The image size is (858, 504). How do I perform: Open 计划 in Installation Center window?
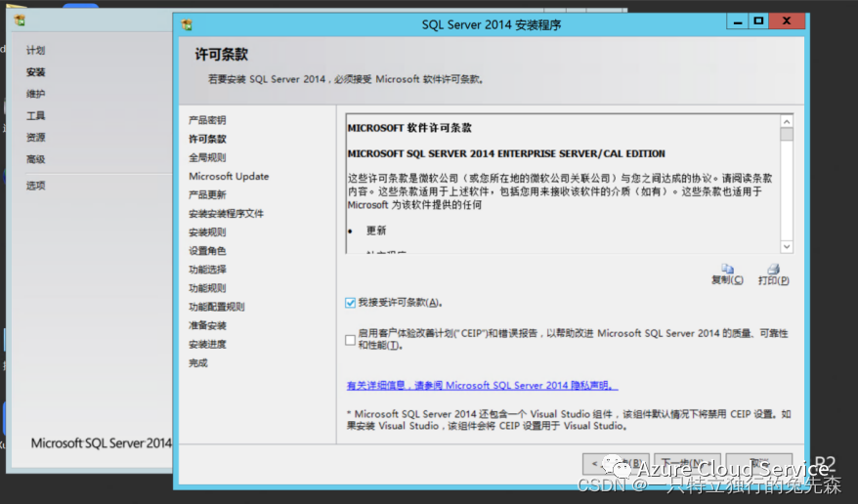tap(35, 50)
